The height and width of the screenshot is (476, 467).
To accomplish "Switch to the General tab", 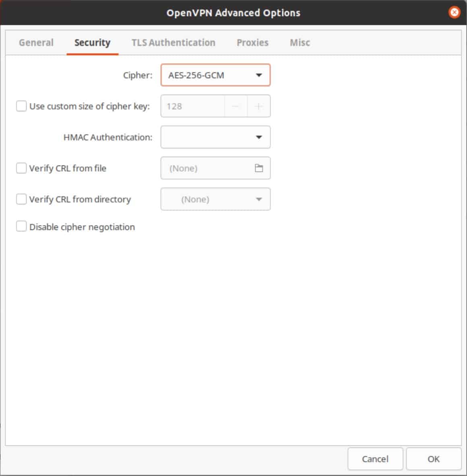I will click(36, 43).
